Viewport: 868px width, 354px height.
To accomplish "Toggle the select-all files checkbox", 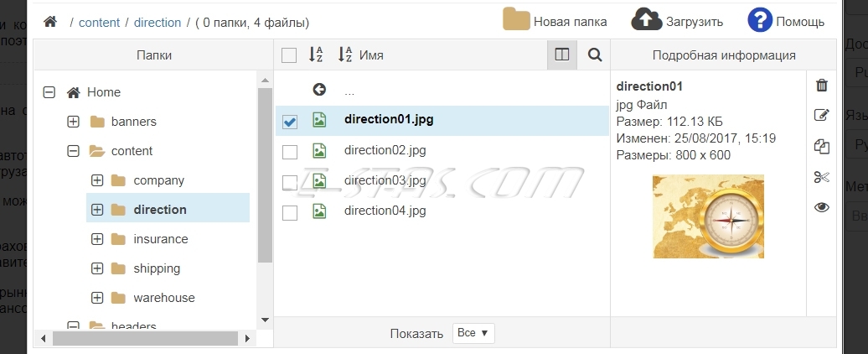I will pos(289,55).
